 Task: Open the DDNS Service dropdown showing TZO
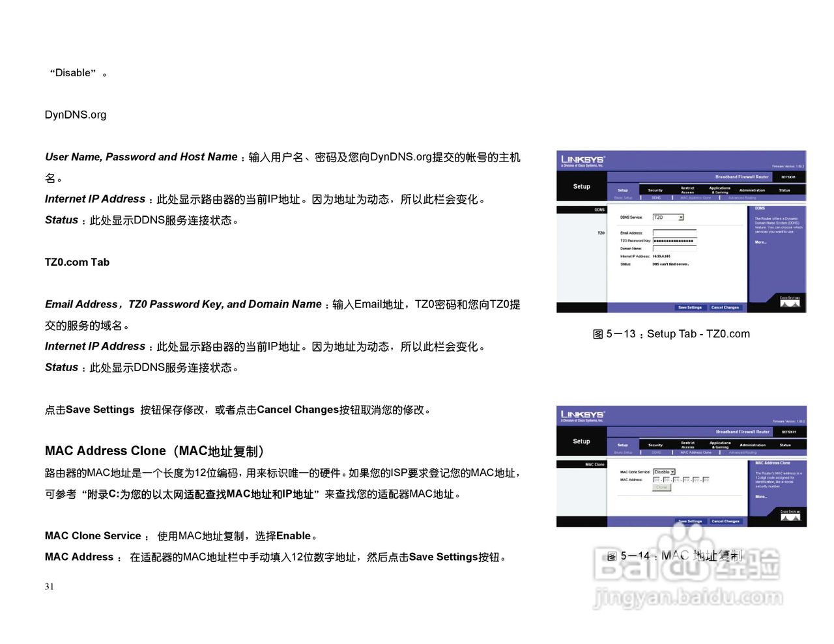point(667,217)
